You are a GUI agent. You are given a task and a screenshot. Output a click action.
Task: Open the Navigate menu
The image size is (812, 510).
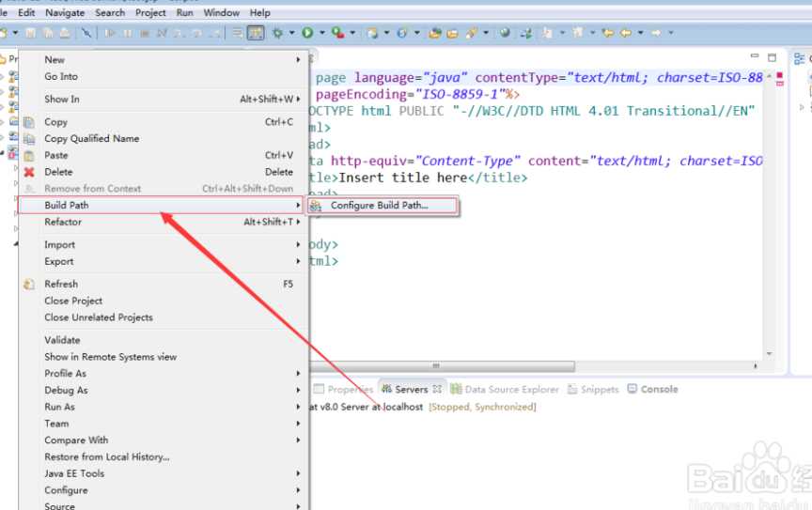pyautogui.click(x=65, y=12)
